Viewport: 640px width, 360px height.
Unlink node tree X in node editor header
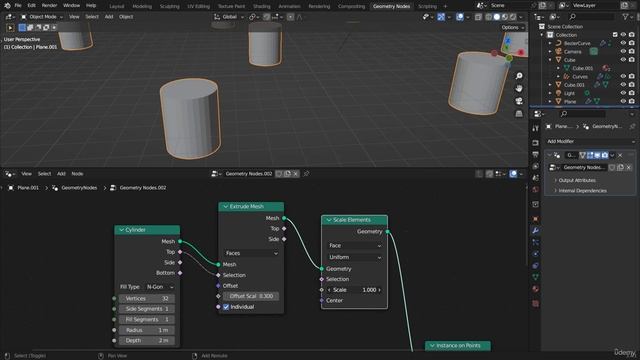[x=296, y=173]
